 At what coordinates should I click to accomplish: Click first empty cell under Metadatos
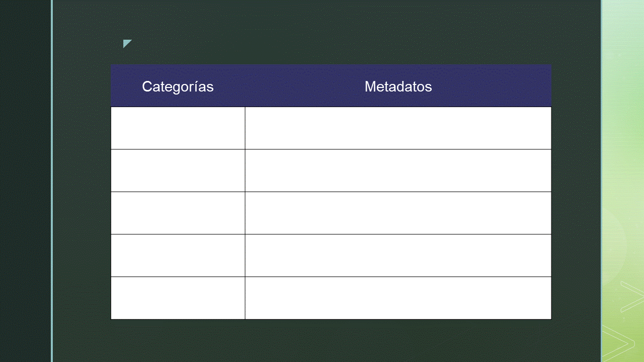(398, 128)
